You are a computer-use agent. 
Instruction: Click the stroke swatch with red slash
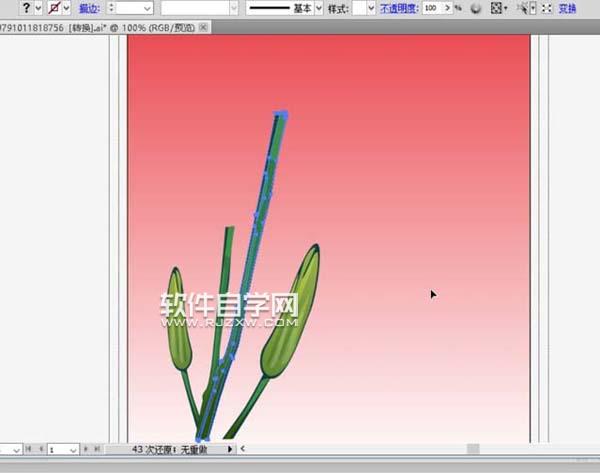click(54, 8)
